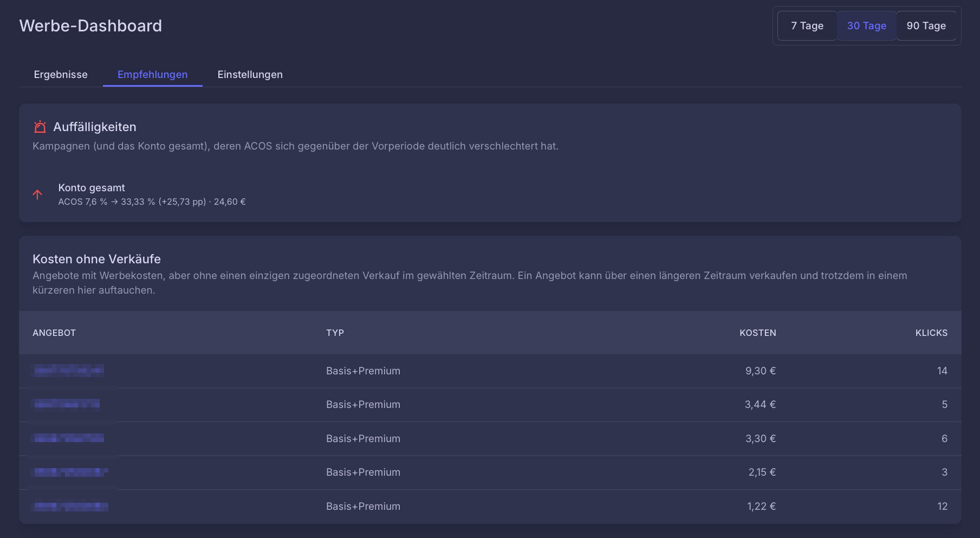Click the 3,30 € cost cell
This screenshot has width=980, height=538.
761,438
